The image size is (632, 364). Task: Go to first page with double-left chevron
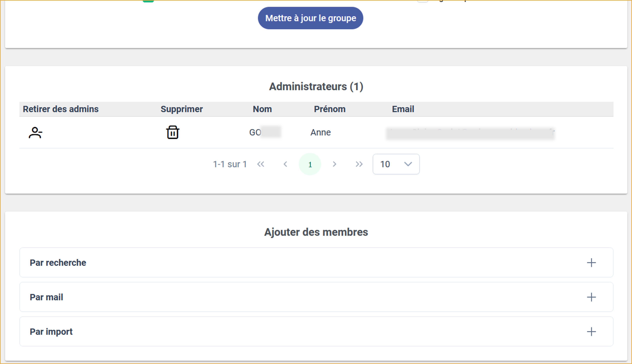261,164
